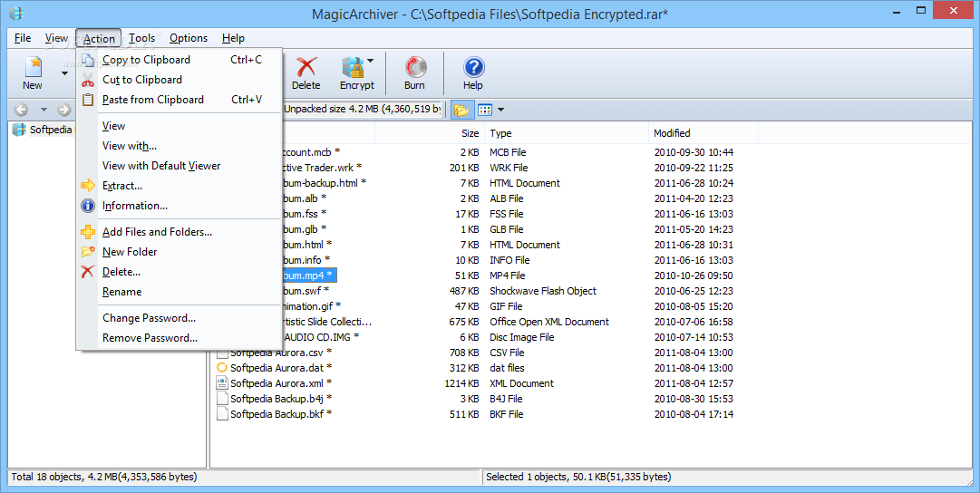Choose Extract... from the menu
The image size is (980, 493).
[x=180, y=186]
